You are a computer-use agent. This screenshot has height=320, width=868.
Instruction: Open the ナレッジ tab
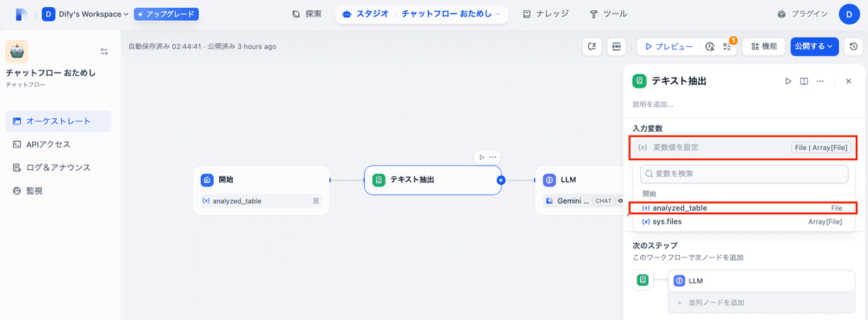pos(545,14)
